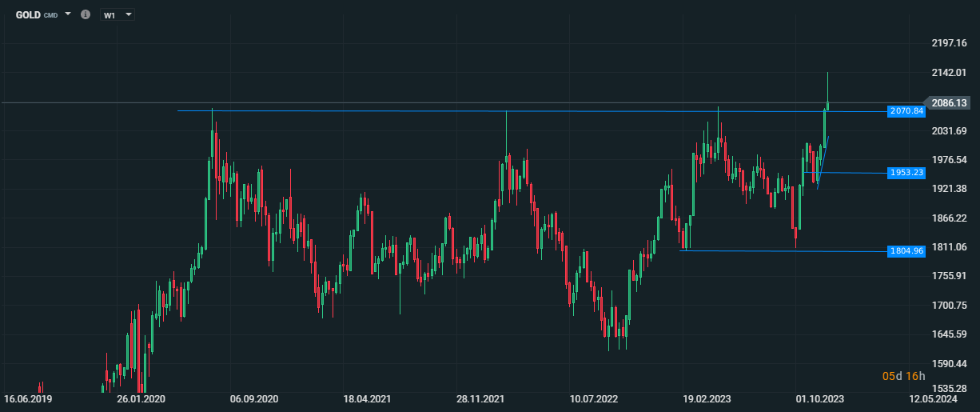Image resolution: width=980 pixels, height=412 pixels.
Task: Click the 2197.16 price axis value
Action: click(x=950, y=43)
